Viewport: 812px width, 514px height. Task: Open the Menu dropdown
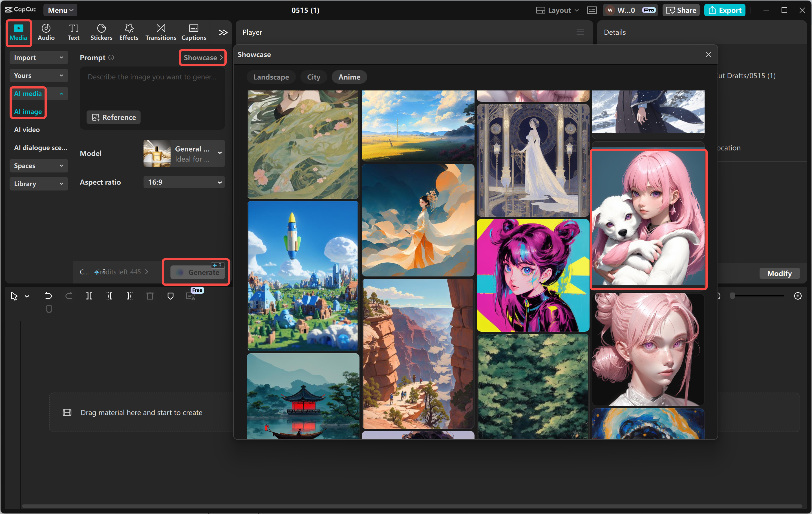[60, 10]
